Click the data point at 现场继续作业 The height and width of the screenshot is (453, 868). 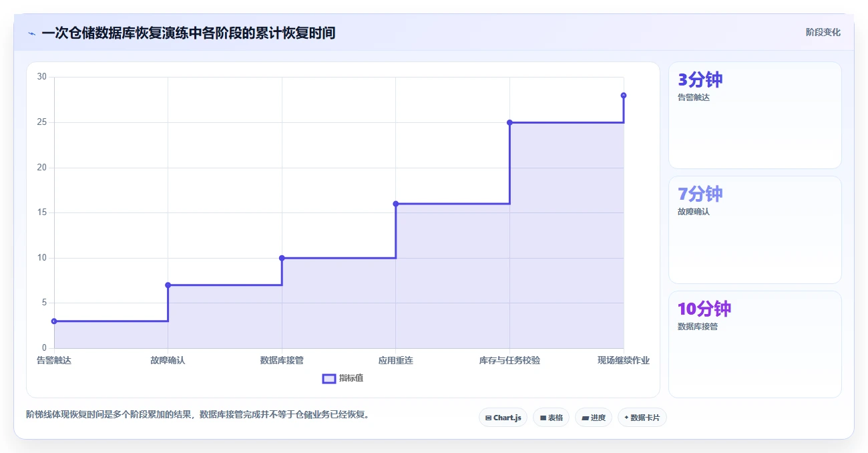624,96
